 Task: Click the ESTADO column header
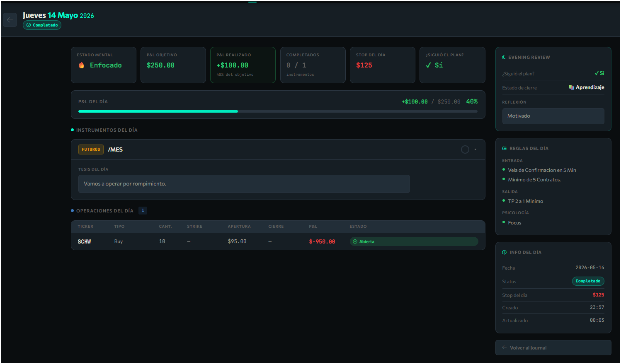[x=358, y=227]
